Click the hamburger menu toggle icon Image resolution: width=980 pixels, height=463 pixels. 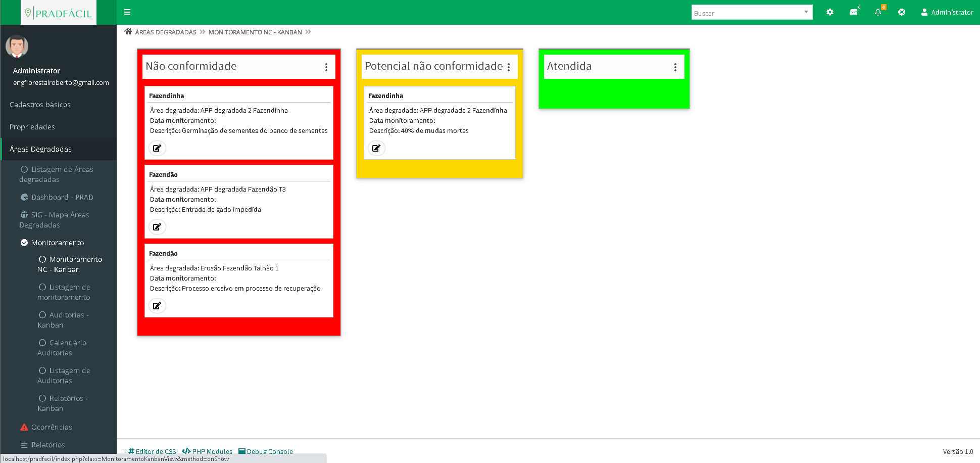127,12
